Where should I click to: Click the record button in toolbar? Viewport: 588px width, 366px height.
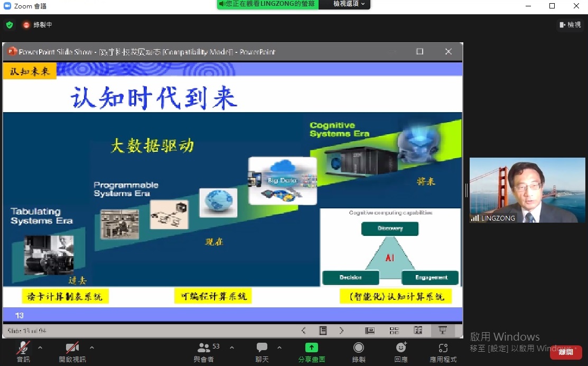[359, 348]
